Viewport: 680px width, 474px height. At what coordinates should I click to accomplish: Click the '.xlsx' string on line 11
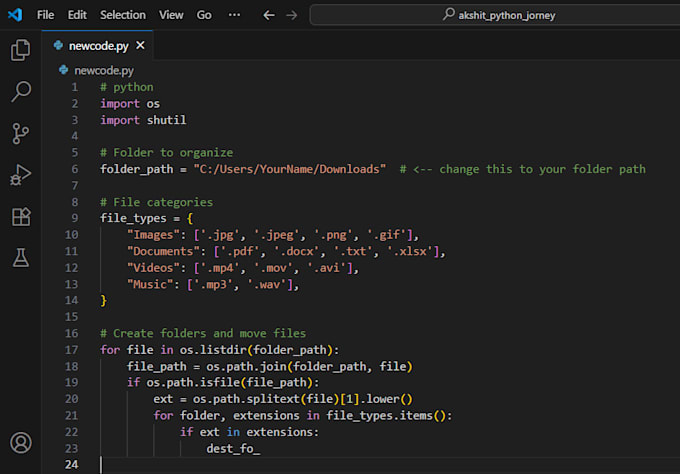410,252
